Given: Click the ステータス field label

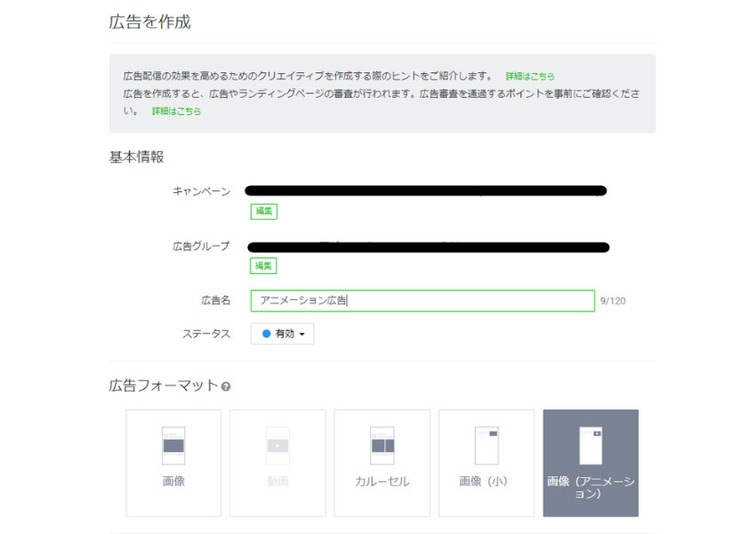Looking at the screenshot, I should click(x=206, y=334).
